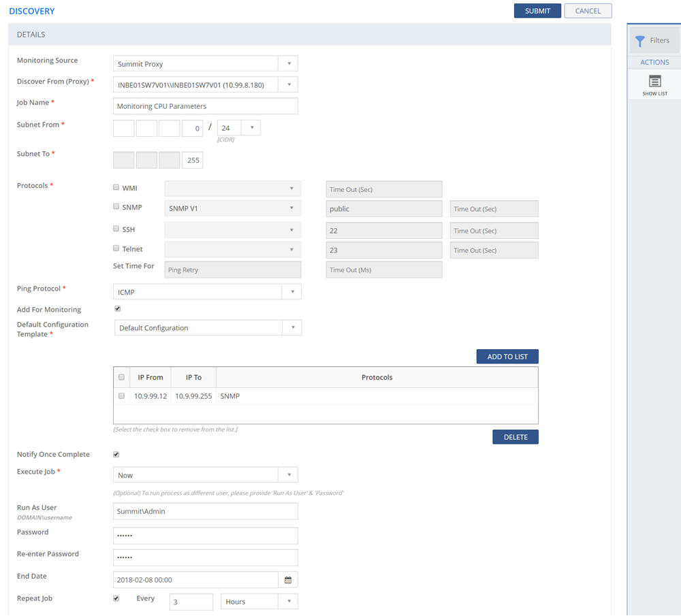681x616 pixels.
Task: Enable the WMI protocol checkbox
Action: (x=116, y=187)
